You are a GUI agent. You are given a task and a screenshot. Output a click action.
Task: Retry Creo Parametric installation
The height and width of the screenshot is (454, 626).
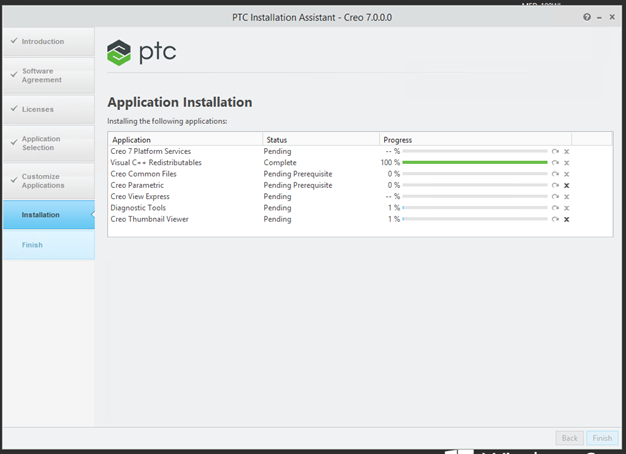point(555,185)
